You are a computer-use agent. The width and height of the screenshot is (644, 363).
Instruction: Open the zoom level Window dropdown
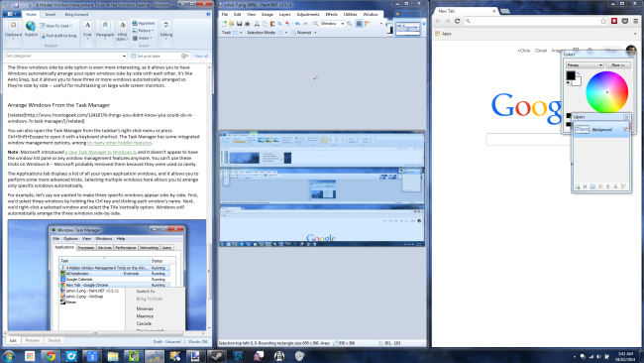click(x=332, y=24)
